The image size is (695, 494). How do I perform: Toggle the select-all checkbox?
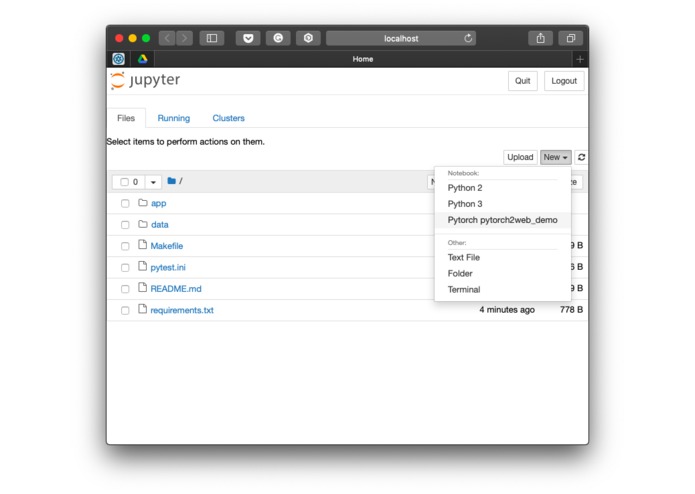pyautogui.click(x=125, y=182)
